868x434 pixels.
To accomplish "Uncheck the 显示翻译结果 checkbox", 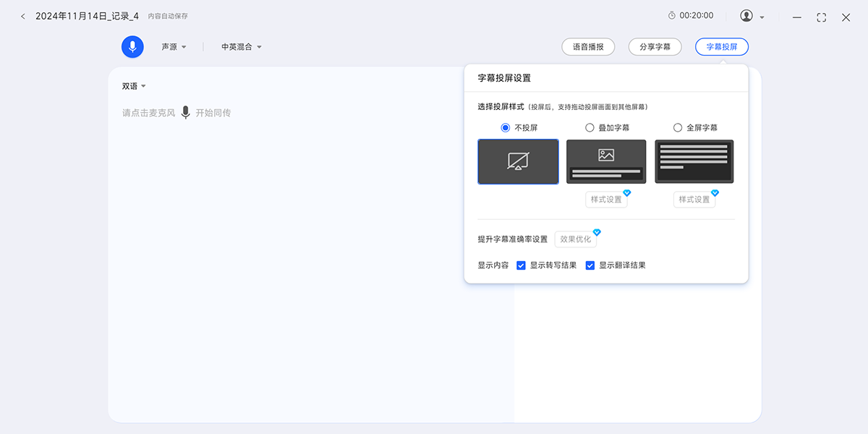I will [590, 265].
